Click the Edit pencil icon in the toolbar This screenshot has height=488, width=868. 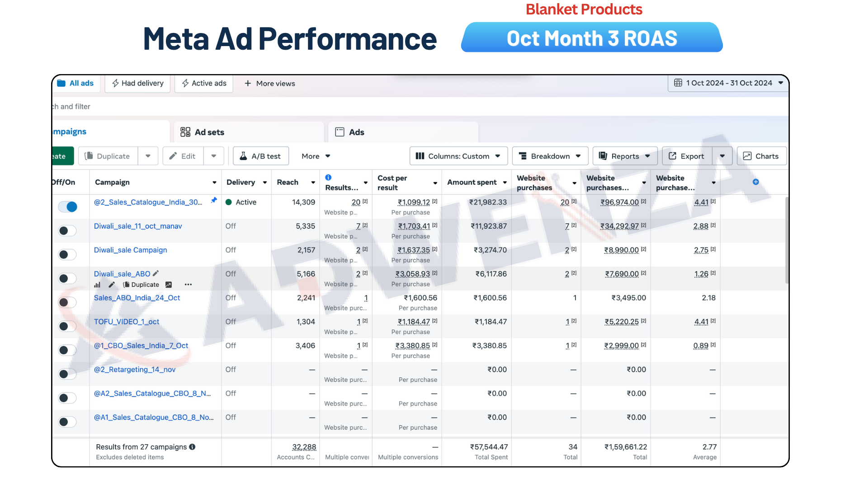(x=173, y=156)
